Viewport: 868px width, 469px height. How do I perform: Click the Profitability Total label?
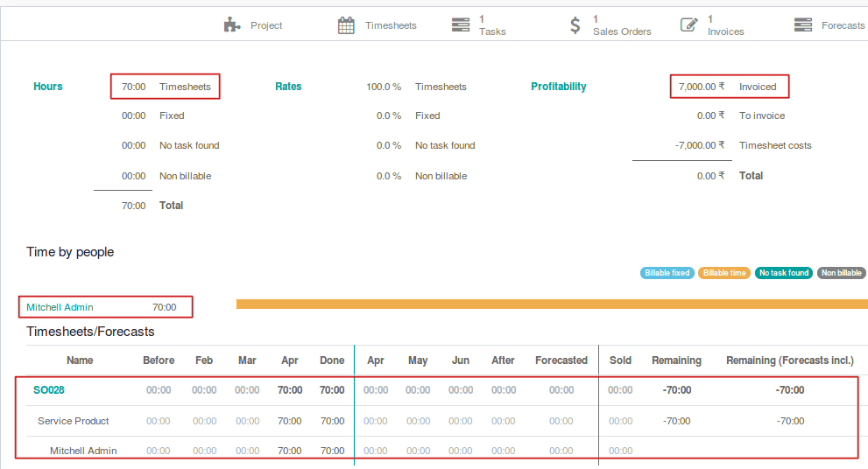751,176
